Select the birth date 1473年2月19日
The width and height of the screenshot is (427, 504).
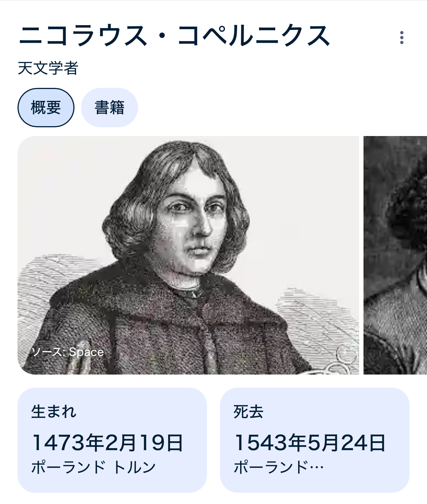[x=107, y=443]
